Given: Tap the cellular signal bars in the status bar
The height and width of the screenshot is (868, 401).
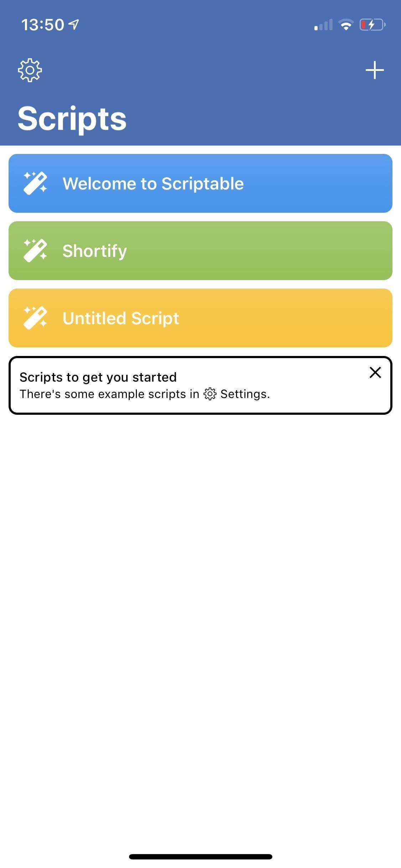Looking at the screenshot, I should (x=323, y=25).
